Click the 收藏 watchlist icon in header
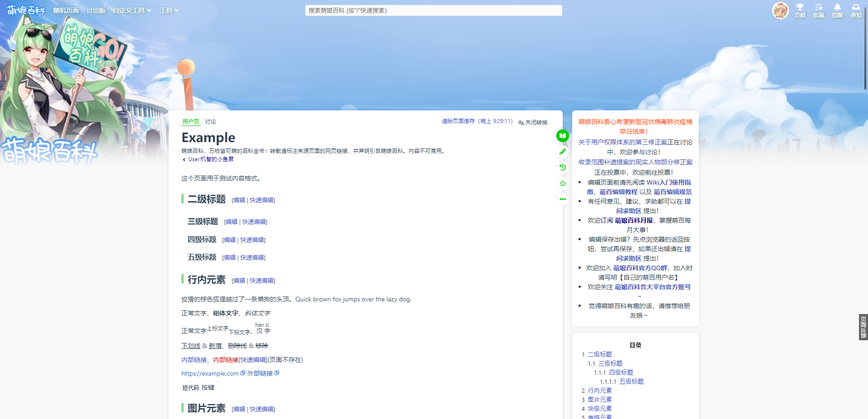This screenshot has height=419, width=868. pos(819,10)
